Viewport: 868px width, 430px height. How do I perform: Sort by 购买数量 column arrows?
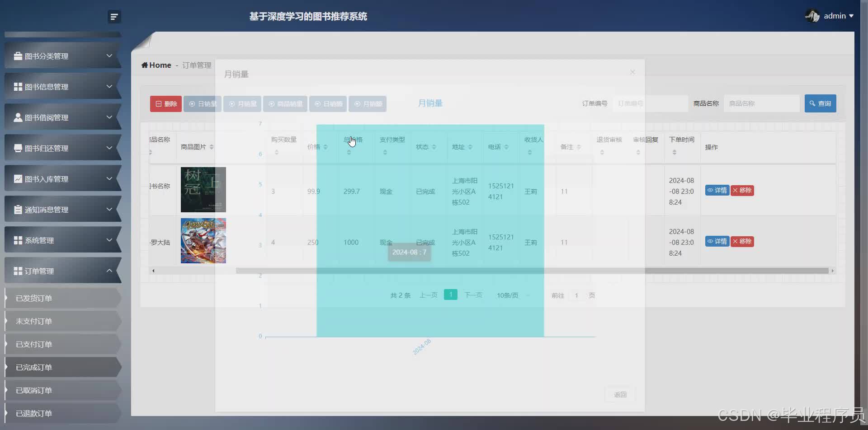pyautogui.click(x=277, y=153)
